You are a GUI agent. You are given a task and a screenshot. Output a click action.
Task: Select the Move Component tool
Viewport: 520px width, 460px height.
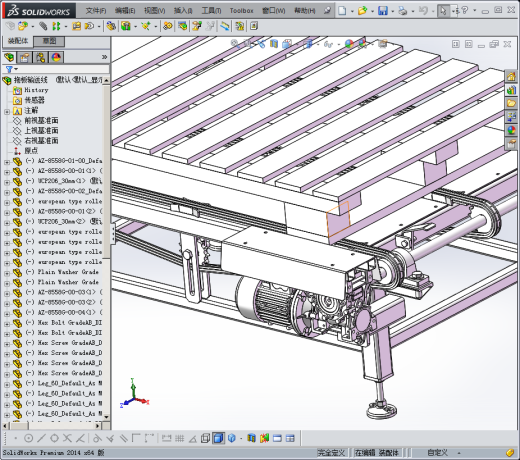89,26
